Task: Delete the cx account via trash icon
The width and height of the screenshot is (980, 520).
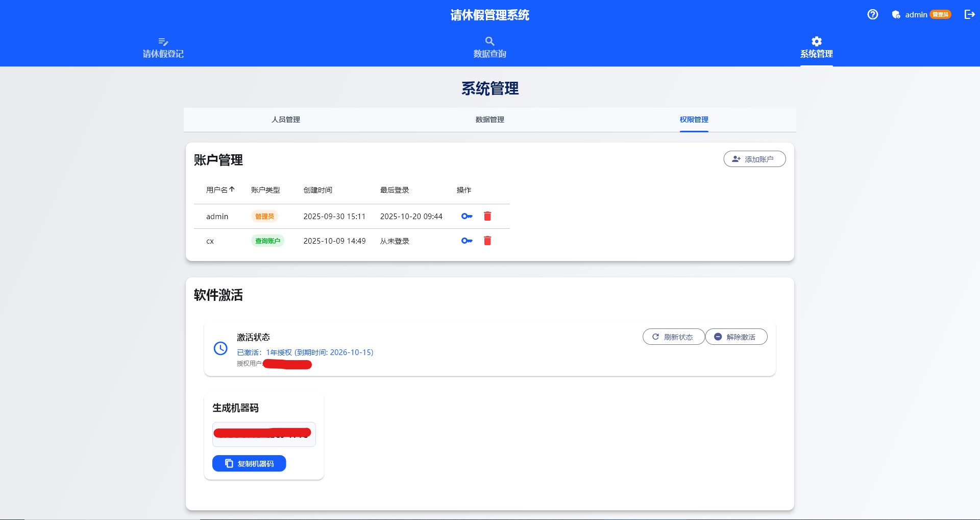Action: tap(487, 241)
